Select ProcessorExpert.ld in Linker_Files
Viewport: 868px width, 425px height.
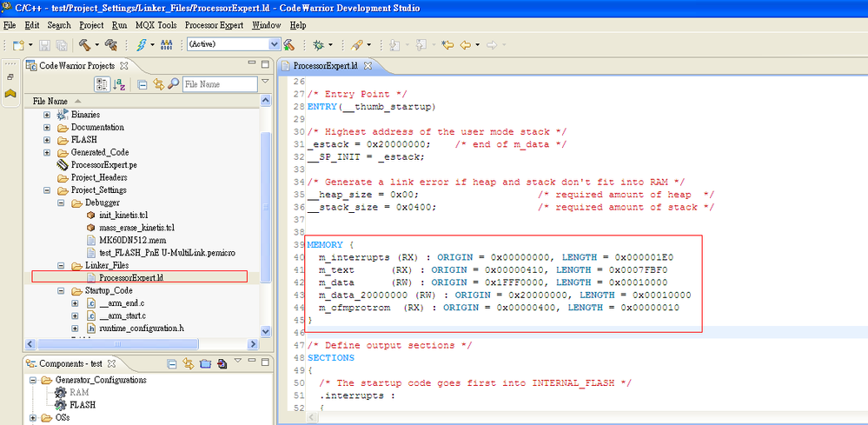(x=131, y=278)
